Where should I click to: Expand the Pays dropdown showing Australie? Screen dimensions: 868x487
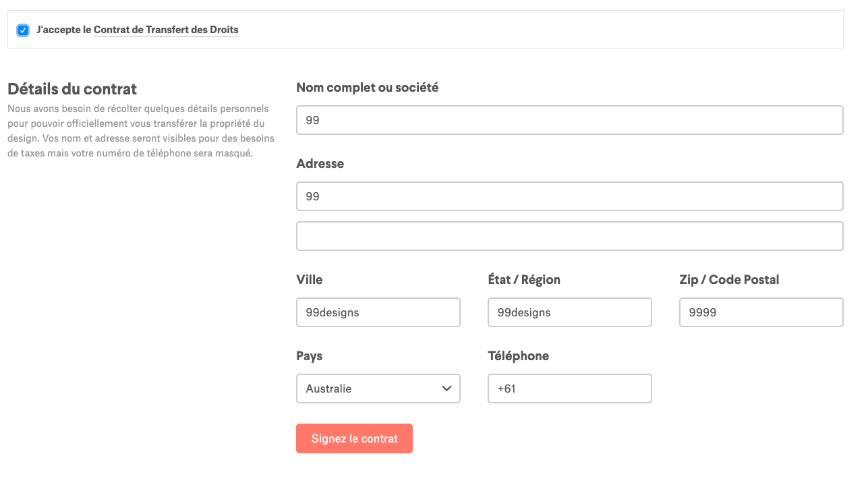pos(378,389)
